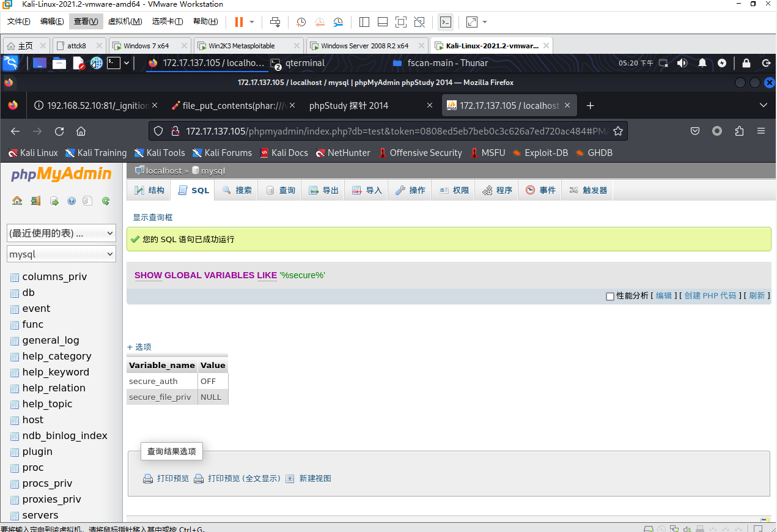Open the phpMyAdmin documentation help icon
The width and height of the screenshot is (777, 532).
pyautogui.click(x=72, y=201)
